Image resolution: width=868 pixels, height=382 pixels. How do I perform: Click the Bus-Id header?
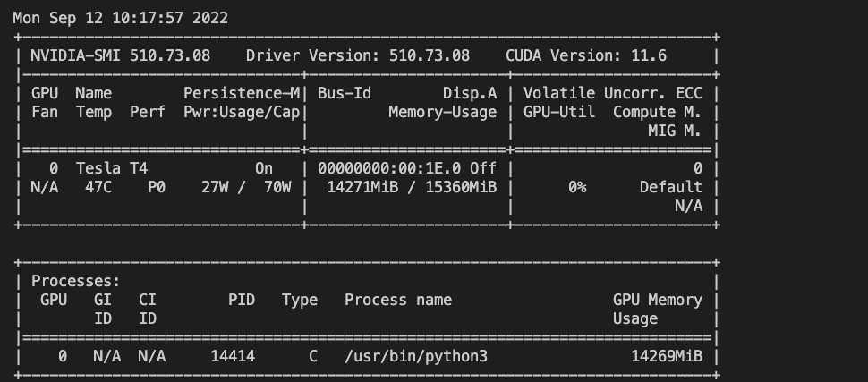[345, 94]
